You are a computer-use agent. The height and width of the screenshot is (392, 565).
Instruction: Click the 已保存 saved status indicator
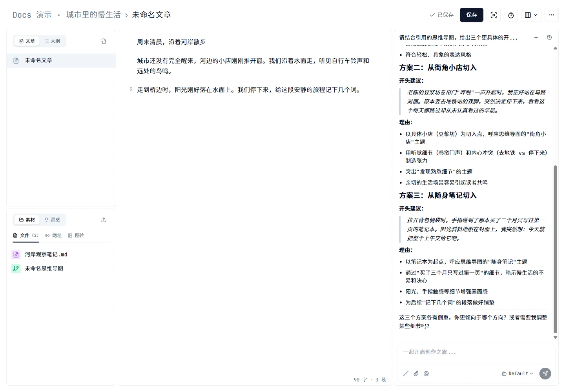click(x=442, y=15)
